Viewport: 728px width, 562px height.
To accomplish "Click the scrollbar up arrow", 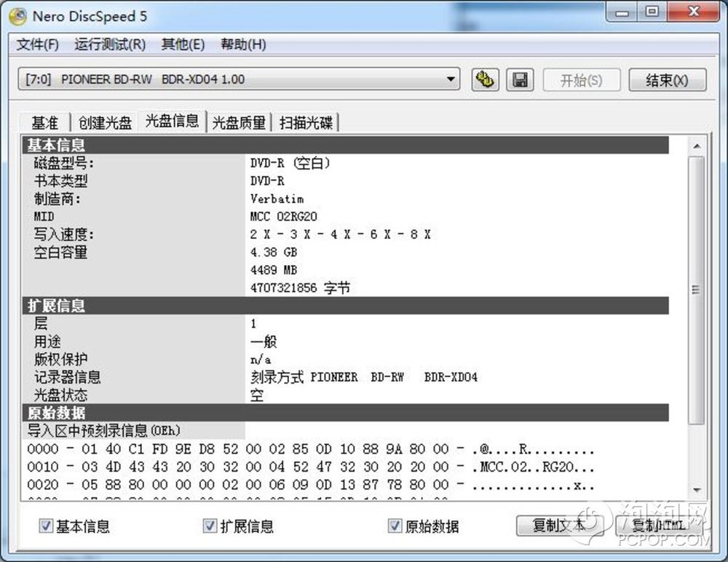I will coord(697,146).
